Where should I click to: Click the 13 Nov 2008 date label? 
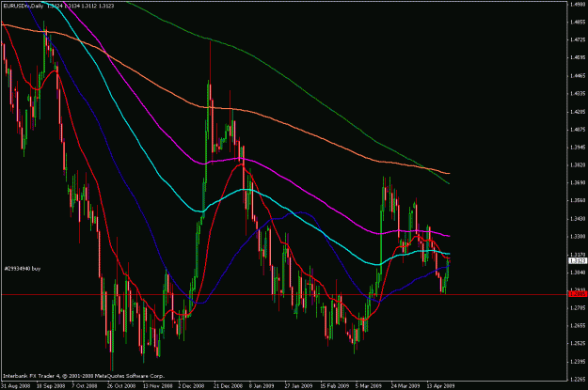coord(157,385)
